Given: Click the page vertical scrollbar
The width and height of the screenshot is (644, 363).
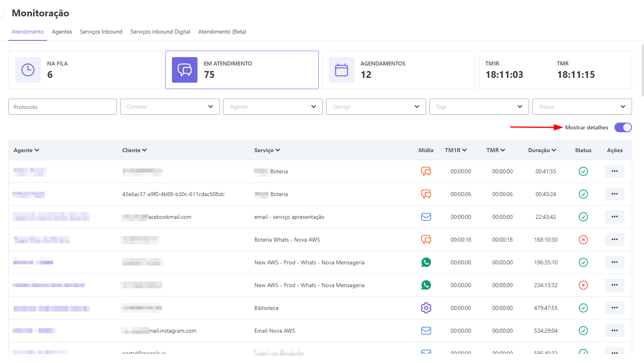Looking at the screenshot, I should click(x=642, y=70).
